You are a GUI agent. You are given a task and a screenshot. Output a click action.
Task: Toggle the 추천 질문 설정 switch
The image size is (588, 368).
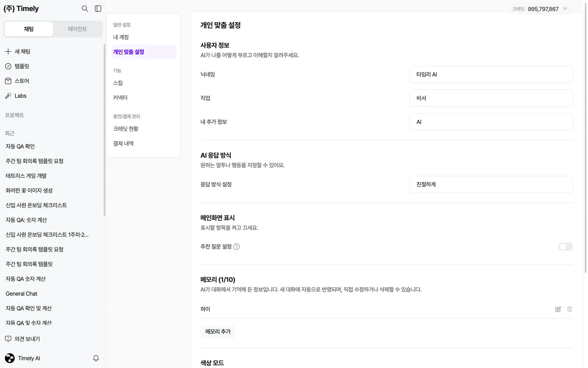click(x=565, y=247)
